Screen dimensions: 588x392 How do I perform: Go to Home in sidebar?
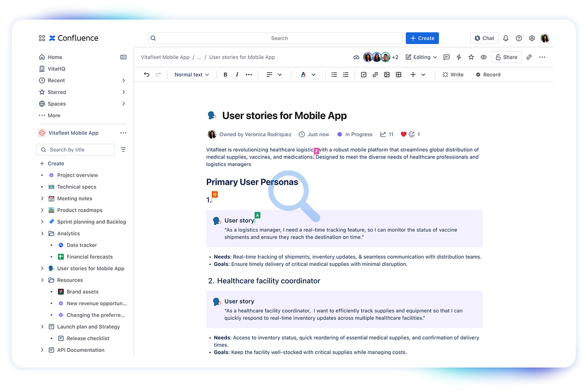50,57
